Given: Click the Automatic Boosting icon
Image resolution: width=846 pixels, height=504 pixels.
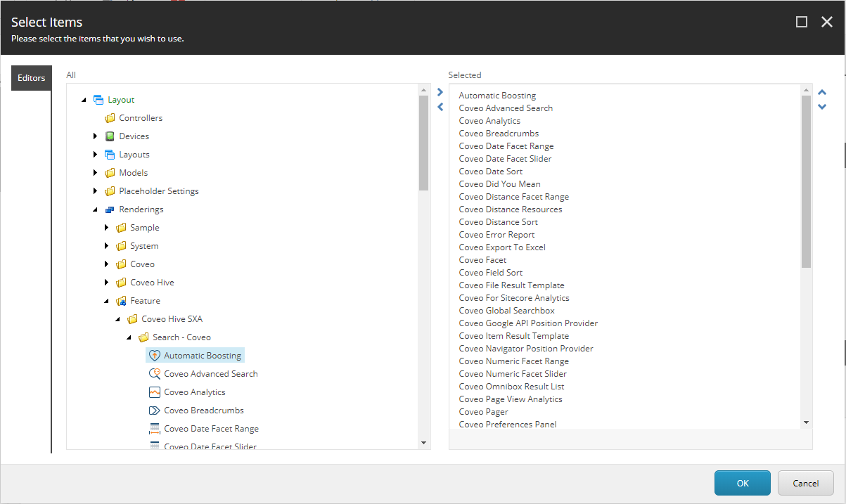Looking at the screenshot, I should pos(155,355).
